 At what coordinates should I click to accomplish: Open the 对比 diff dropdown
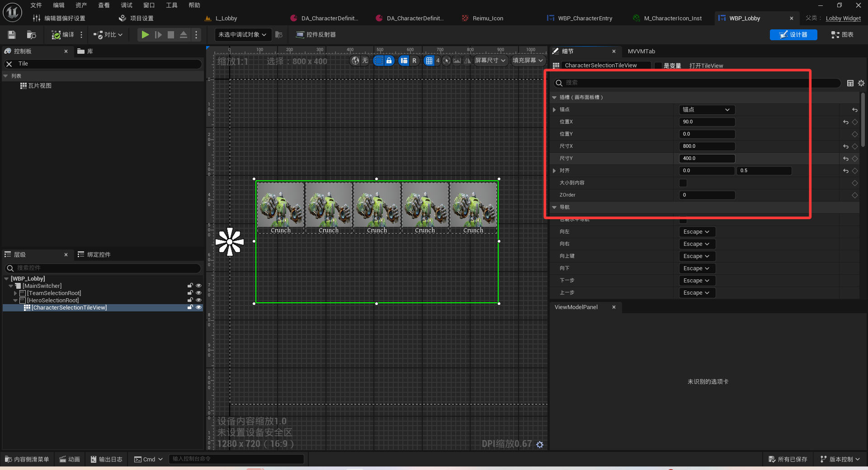pos(108,35)
